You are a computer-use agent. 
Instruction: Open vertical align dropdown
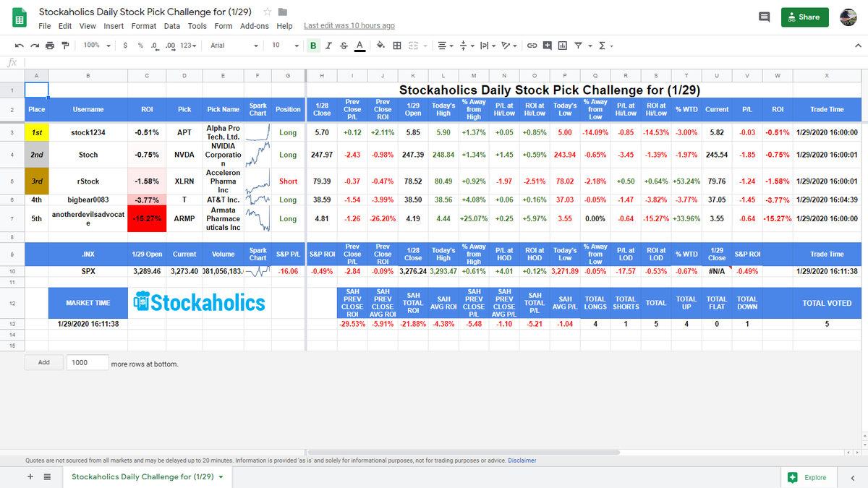pos(466,46)
